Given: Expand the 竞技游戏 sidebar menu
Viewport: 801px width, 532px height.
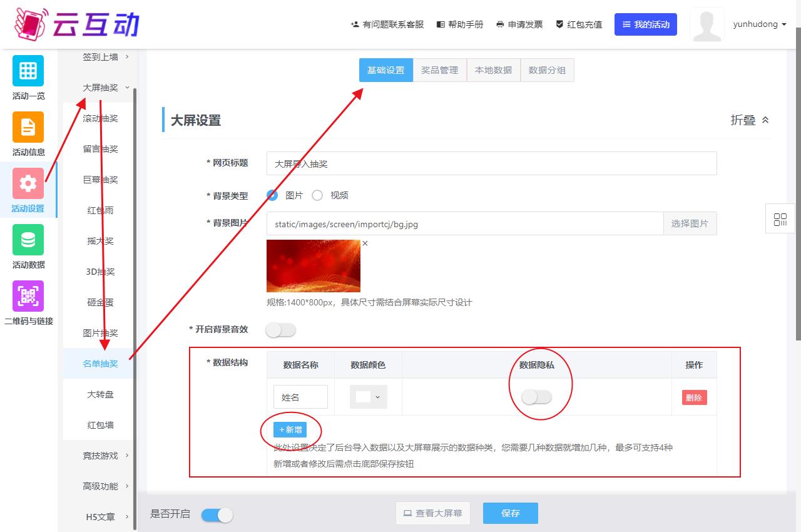Looking at the screenshot, I should pyautogui.click(x=105, y=456).
